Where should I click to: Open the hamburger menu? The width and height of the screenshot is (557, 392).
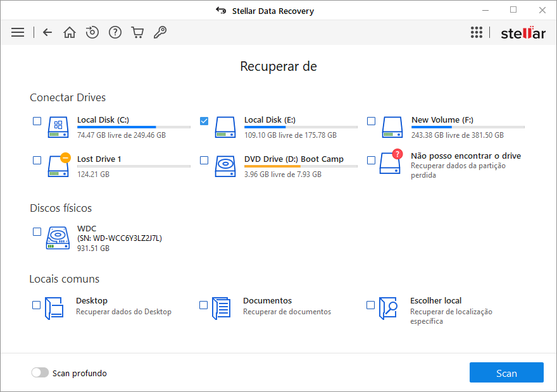(x=18, y=32)
